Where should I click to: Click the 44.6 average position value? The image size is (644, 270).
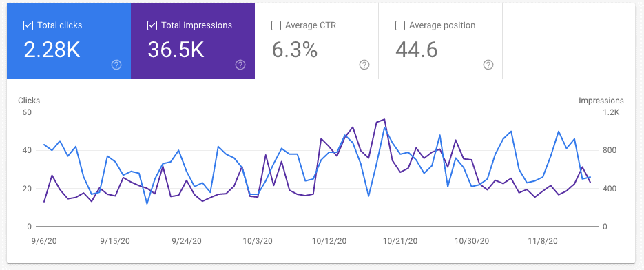(417, 50)
